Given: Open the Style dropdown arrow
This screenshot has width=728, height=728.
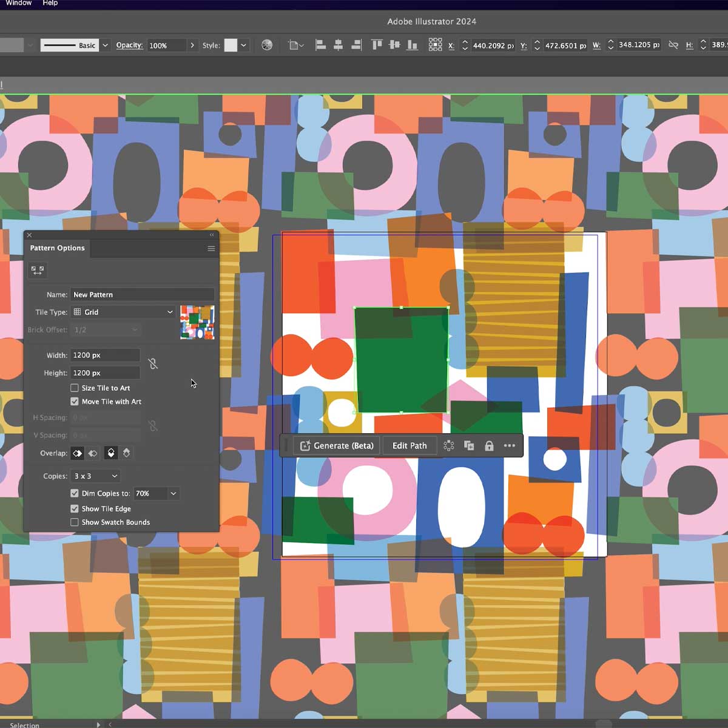Looking at the screenshot, I should click(244, 45).
